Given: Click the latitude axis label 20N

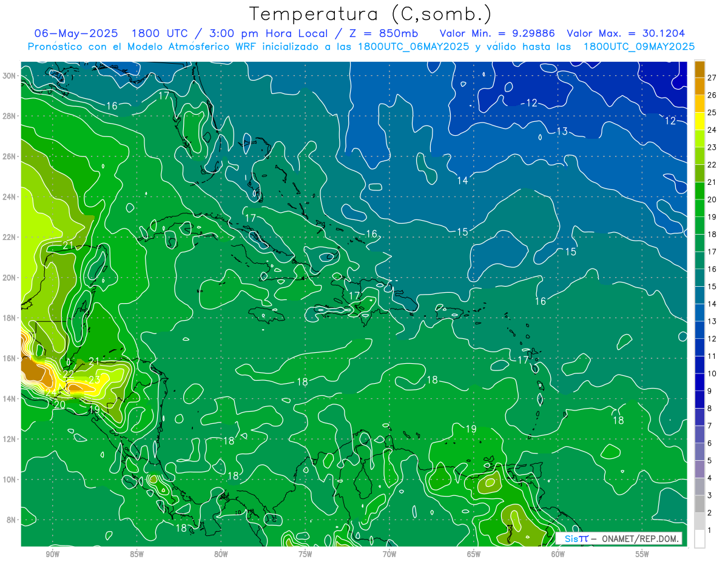Looking at the screenshot, I should point(10,278).
